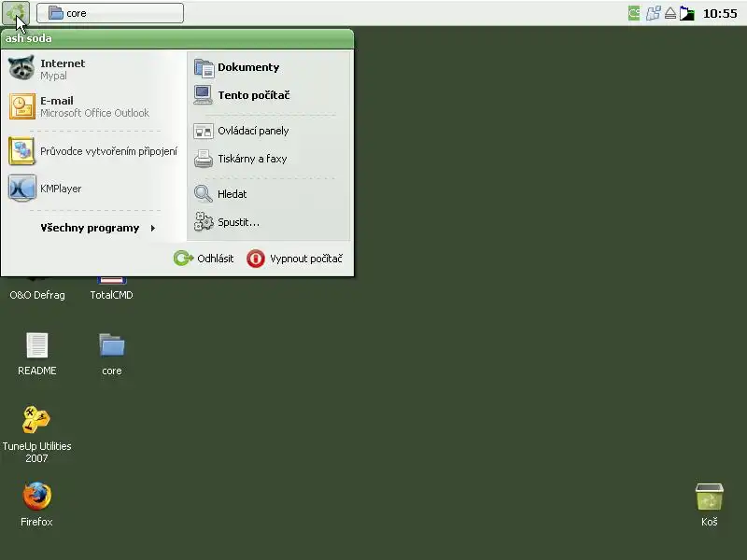
Task: Select Tiskárny a faxy menu item
Action: (269, 159)
